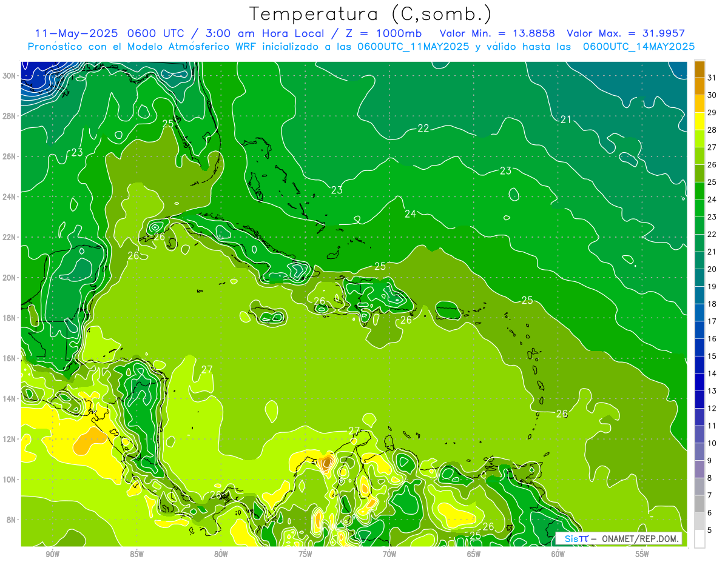
Task: Click the legend band between 30 and 31
Action: coord(699,86)
